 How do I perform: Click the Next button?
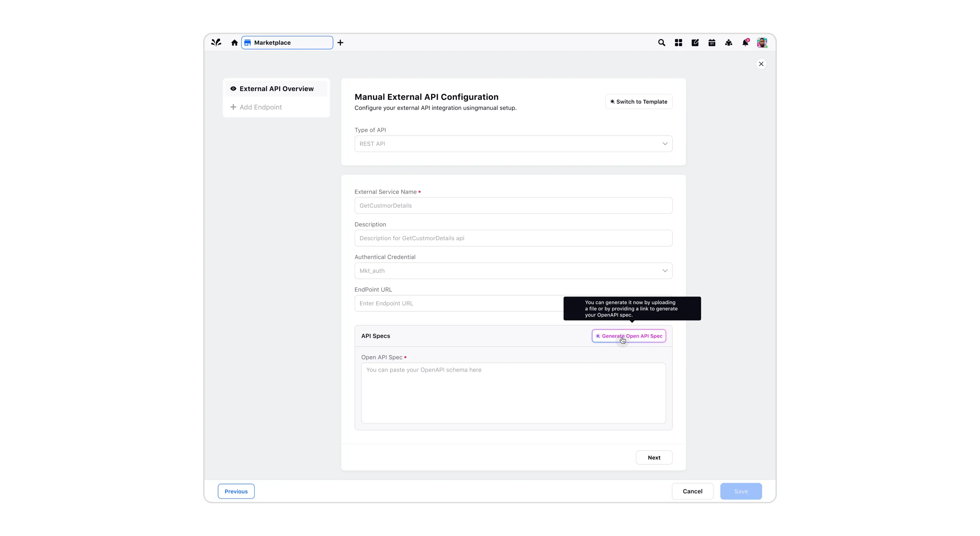click(x=654, y=457)
